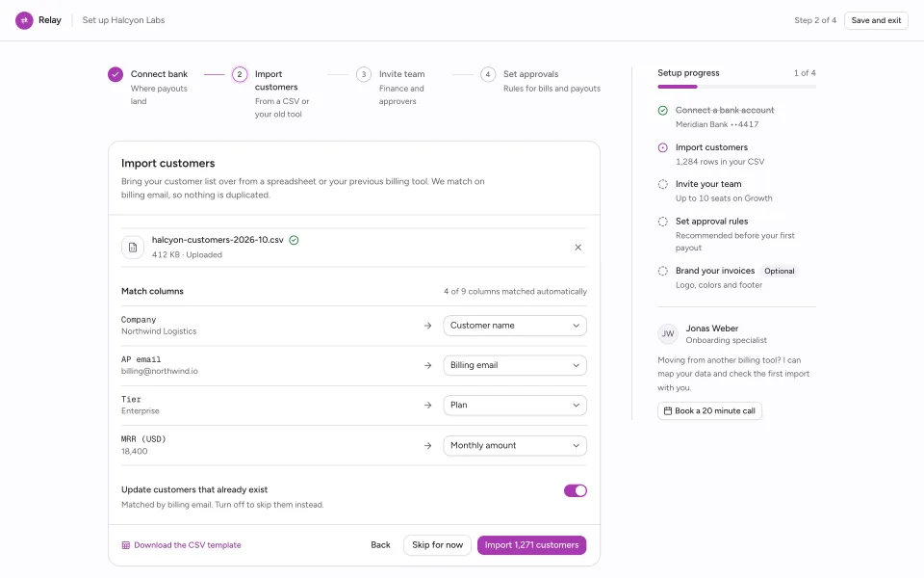The image size is (924, 578).
Task: Click the Import customers progress status icon
Action: coord(663,147)
